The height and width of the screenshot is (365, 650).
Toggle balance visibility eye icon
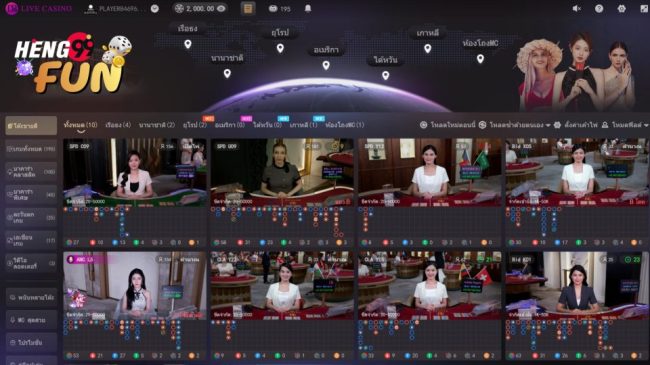(221, 9)
